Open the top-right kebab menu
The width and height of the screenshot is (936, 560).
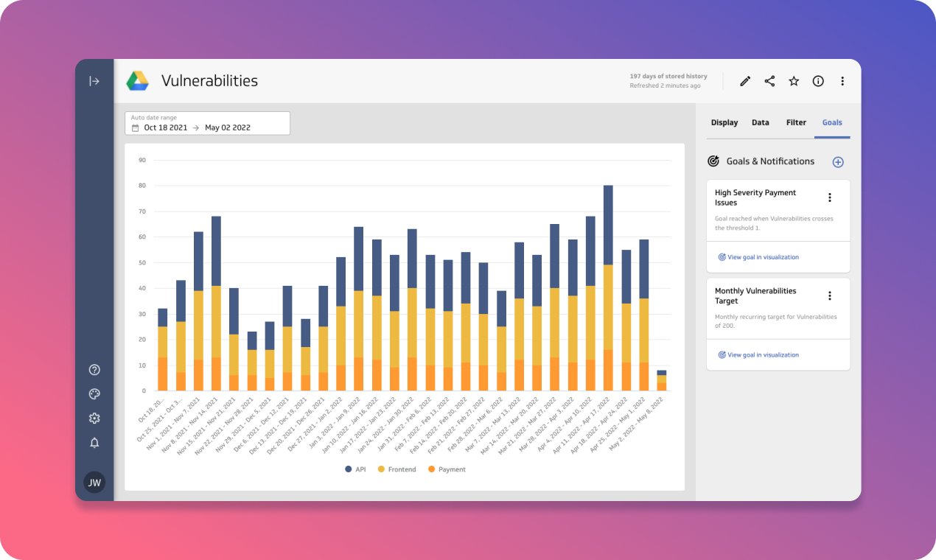842,81
